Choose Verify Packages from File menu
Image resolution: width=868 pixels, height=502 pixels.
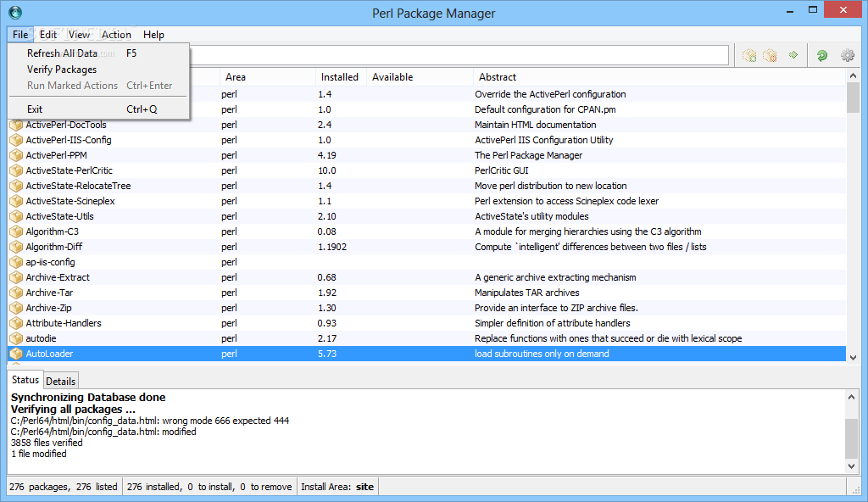click(x=98, y=70)
